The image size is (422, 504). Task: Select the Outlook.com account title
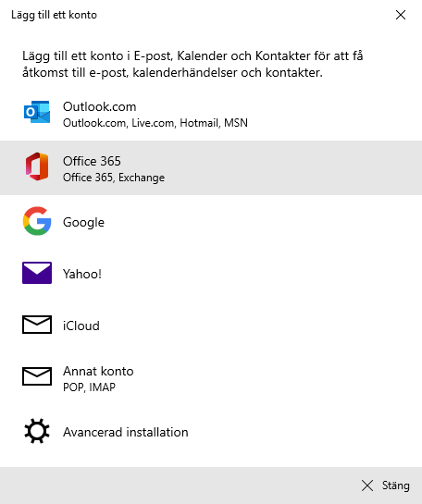click(100, 106)
